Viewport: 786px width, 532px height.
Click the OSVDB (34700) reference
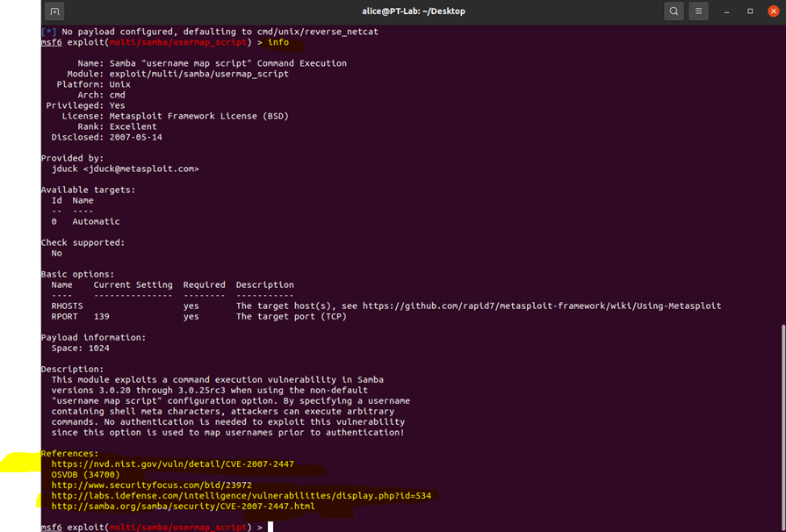[x=86, y=474]
